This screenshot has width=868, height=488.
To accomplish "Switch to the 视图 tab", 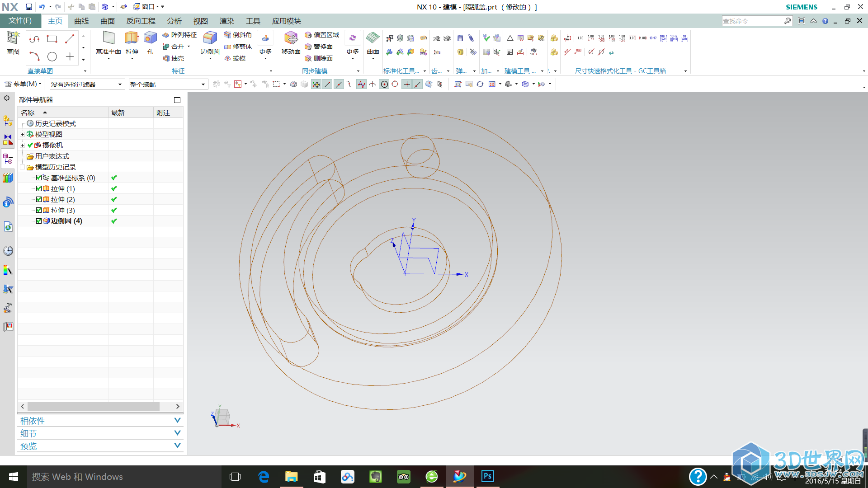I will tap(200, 21).
